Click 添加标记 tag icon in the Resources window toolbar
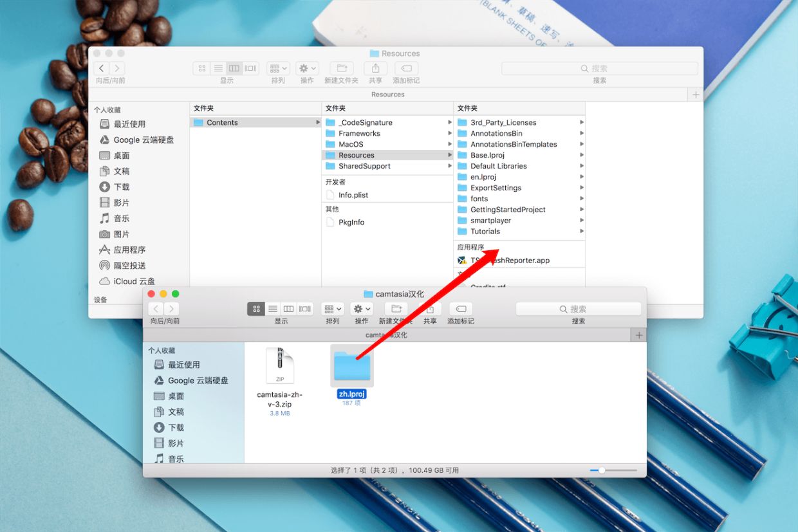This screenshot has width=798, height=532. (406, 68)
